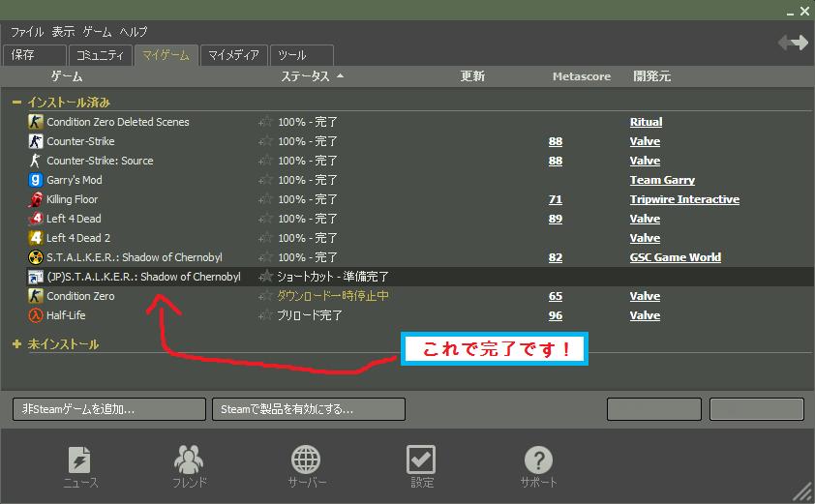Image resolution: width=815 pixels, height=504 pixels.
Task: Toggle favorite star for Counter-Strike: Source
Action: click(265, 161)
